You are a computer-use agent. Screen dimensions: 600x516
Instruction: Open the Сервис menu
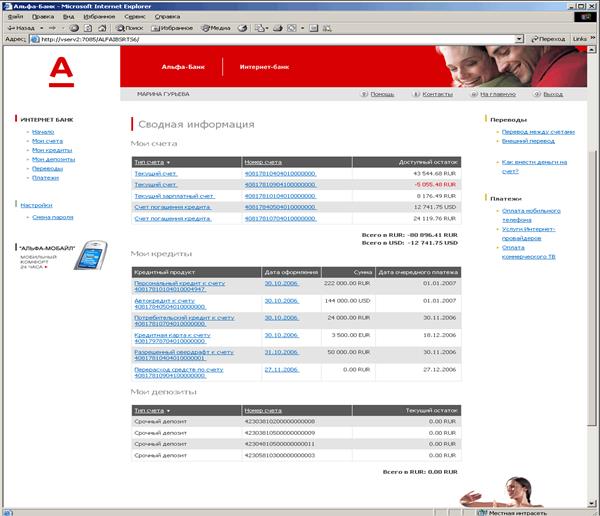134,17
